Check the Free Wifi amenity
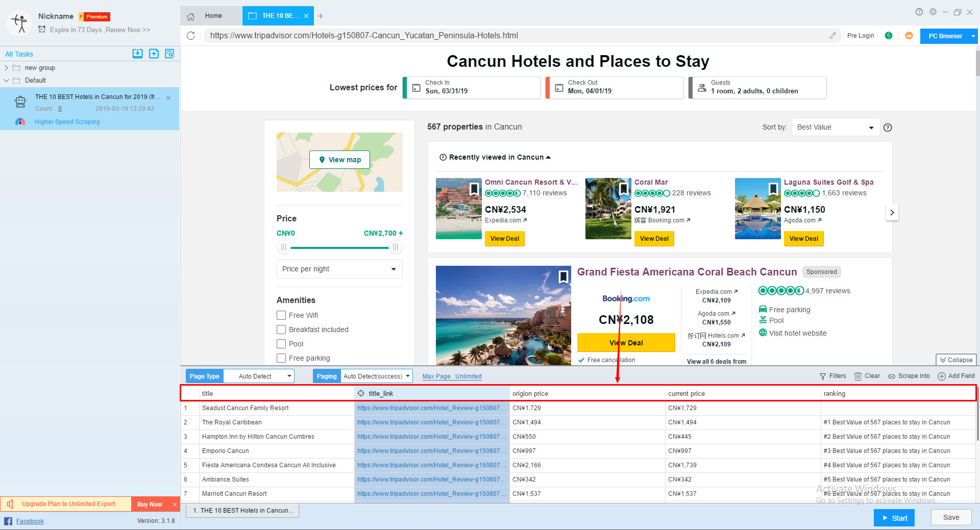This screenshot has width=980, height=530. (281, 315)
